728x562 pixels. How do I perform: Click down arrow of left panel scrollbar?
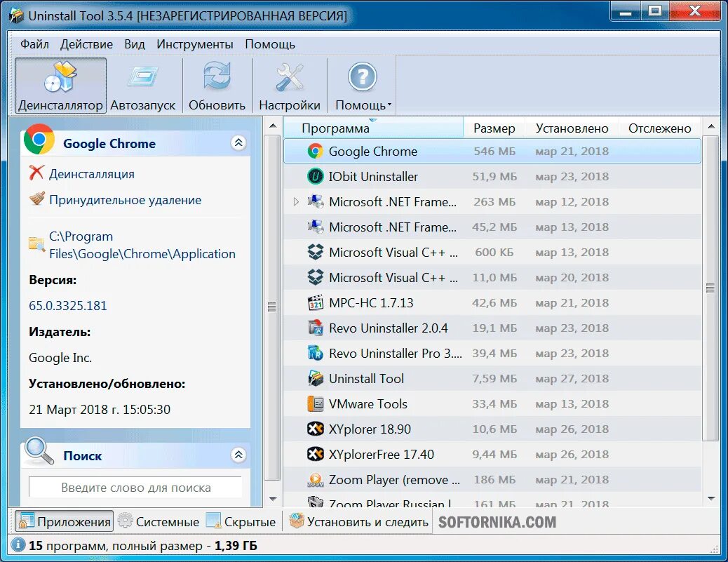(273, 499)
